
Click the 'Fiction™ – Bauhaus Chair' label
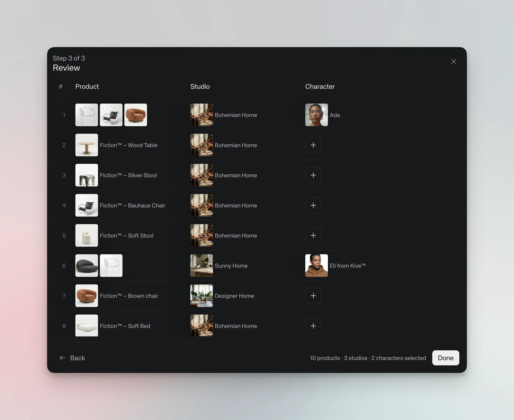[x=132, y=205]
